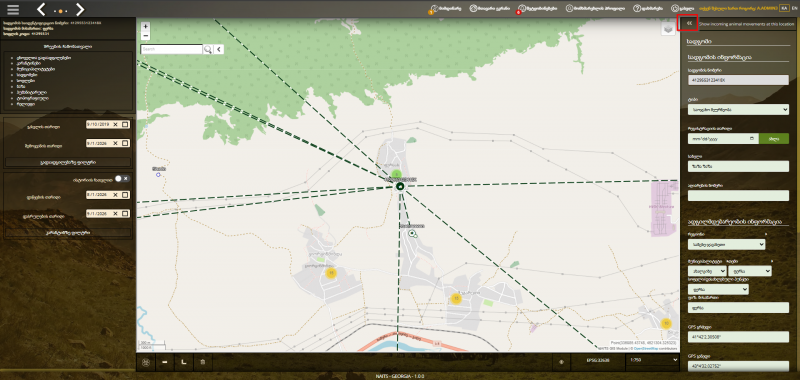Open the help item with question mark icon
This screenshot has width=800, height=380.
coord(648,9)
